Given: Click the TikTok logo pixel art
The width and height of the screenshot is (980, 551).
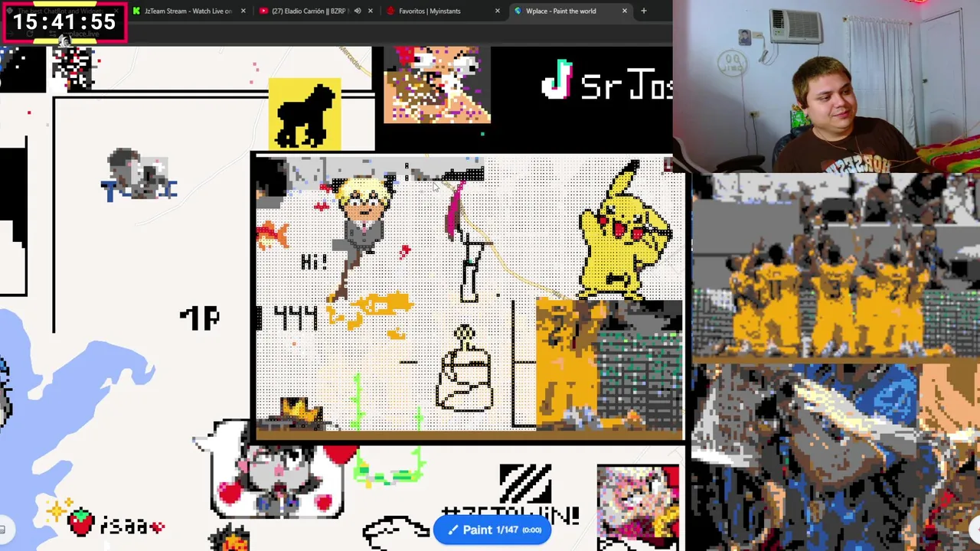Looking at the screenshot, I should 557,80.
